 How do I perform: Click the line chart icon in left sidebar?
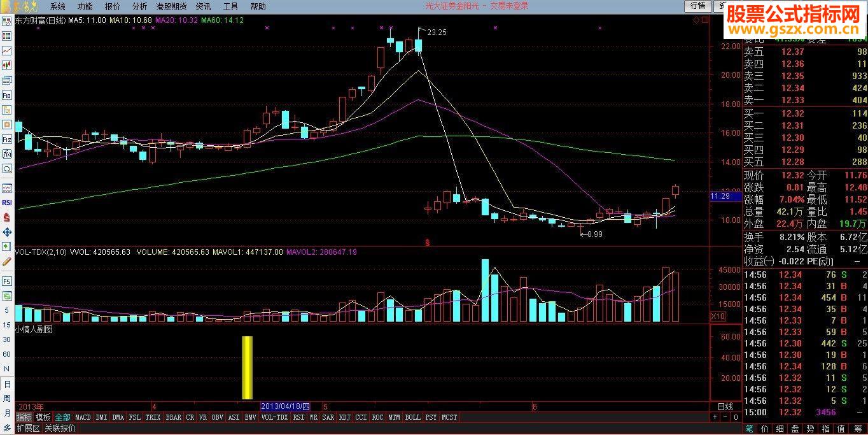[7, 50]
